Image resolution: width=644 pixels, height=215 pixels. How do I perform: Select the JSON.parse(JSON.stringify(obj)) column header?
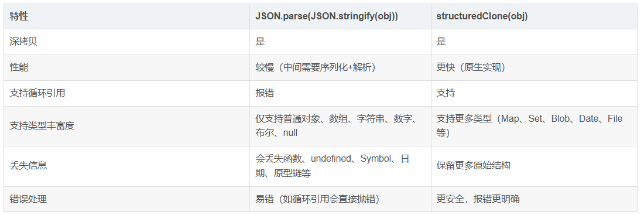point(327,17)
